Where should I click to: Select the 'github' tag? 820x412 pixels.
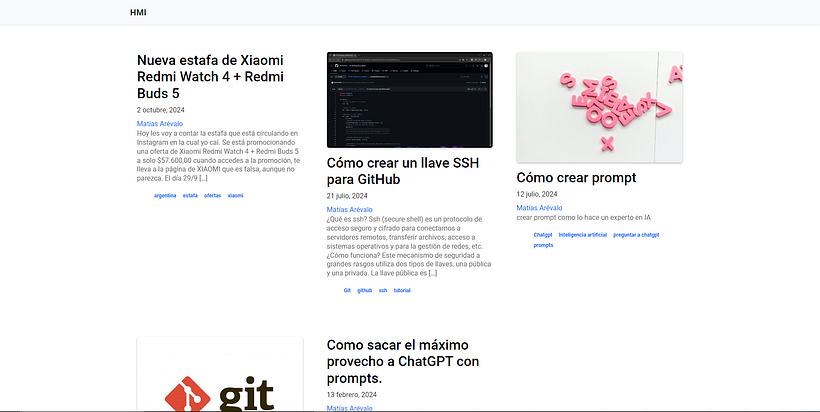(365, 290)
